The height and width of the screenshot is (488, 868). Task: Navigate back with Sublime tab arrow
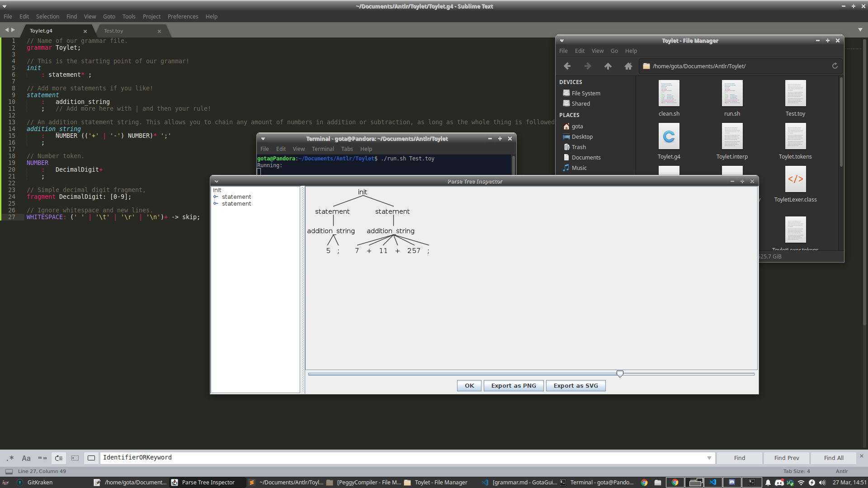coord(7,30)
